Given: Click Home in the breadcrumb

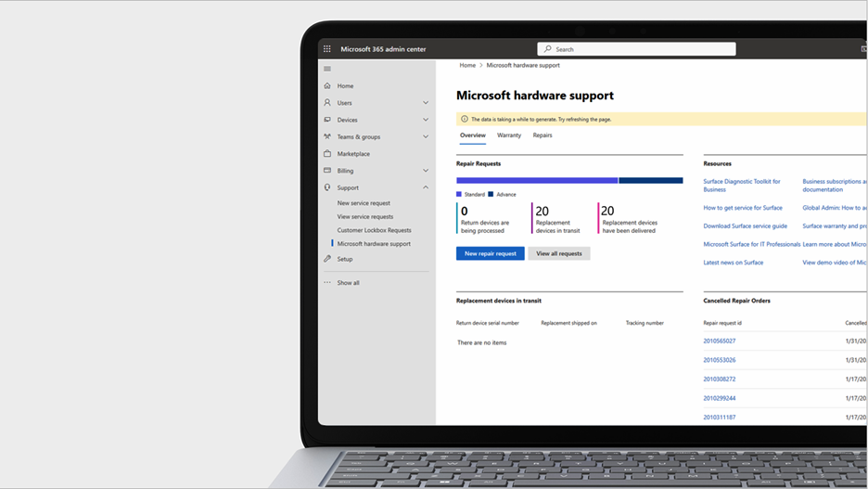Looking at the screenshot, I should (x=467, y=65).
